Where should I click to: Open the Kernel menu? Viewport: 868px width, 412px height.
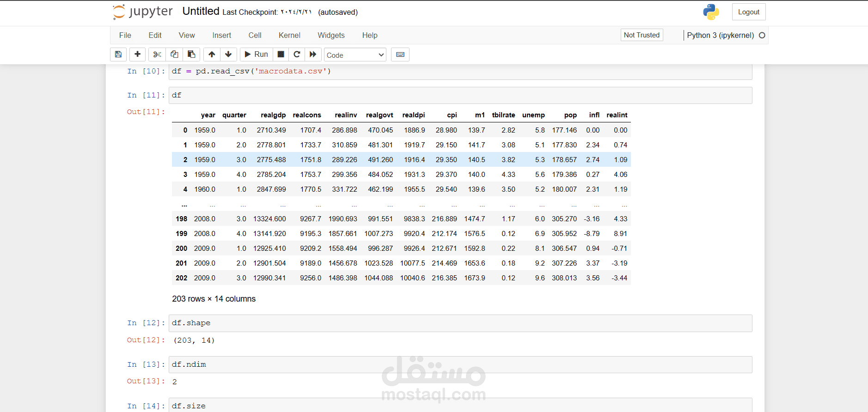click(x=289, y=35)
